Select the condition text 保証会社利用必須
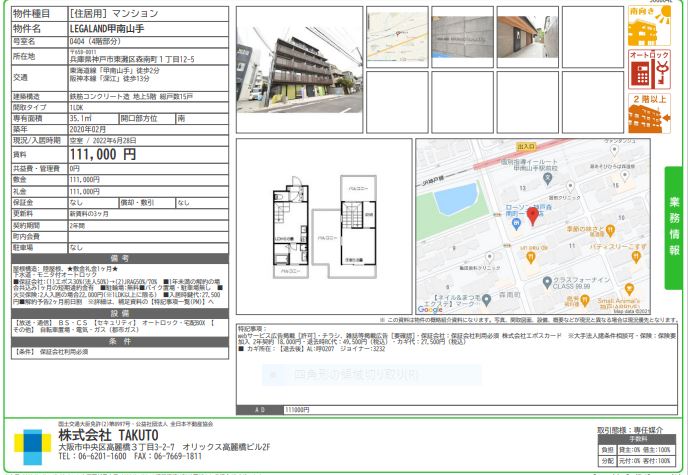This screenshot has width=688, height=475. 64,352
